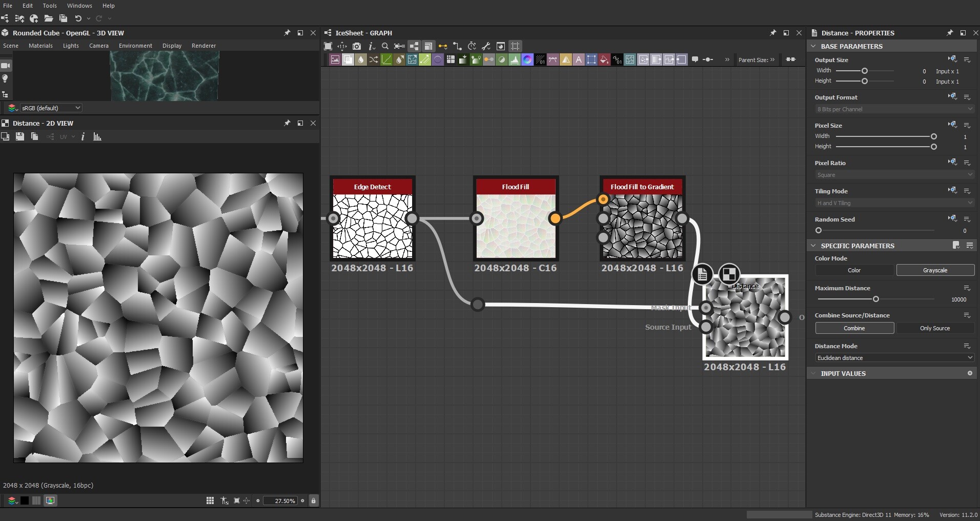The width and height of the screenshot is (980, 521).
Task: Open the histogram in the 2D view
Action: [97, 136]
